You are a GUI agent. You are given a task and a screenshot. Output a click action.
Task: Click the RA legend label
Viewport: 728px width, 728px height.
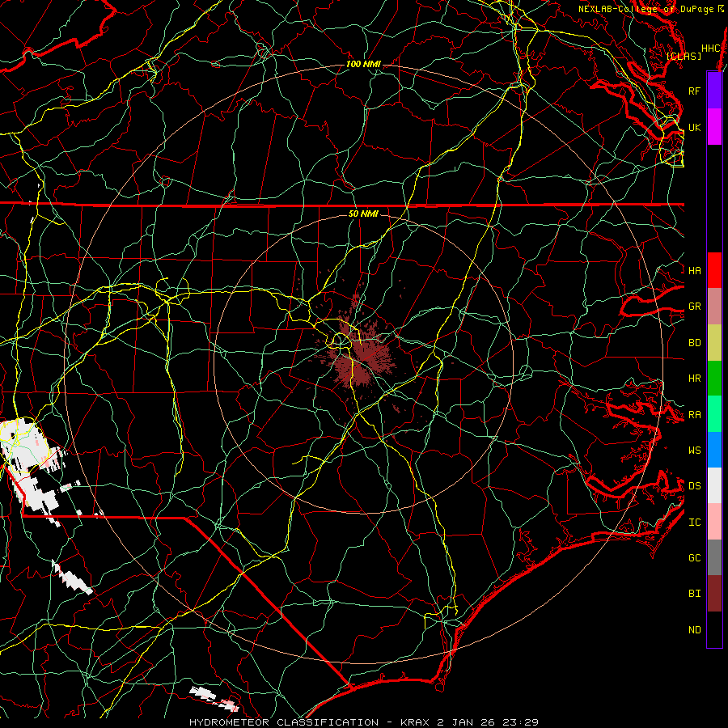point(694,415)
